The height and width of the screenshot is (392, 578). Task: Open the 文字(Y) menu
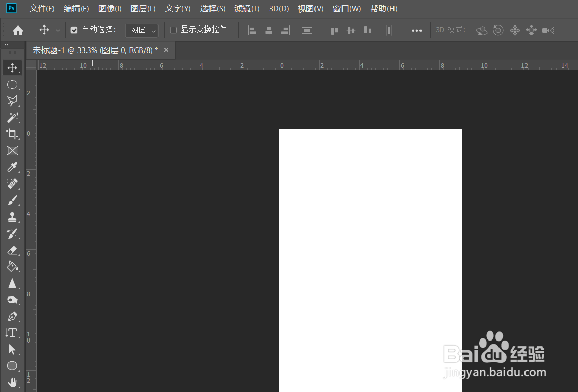point(178,9)
